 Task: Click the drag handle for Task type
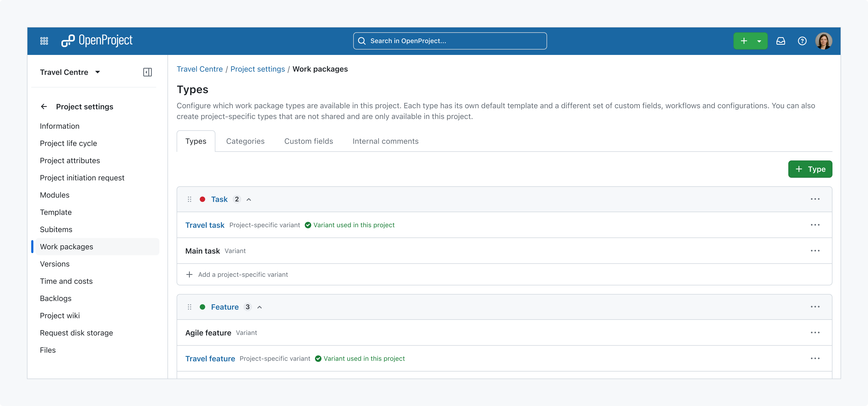pyautogui.click(x=189, y=199)
